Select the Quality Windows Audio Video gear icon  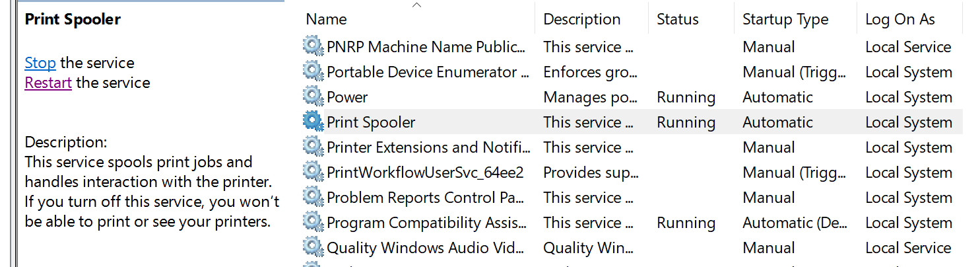[313, 247]
